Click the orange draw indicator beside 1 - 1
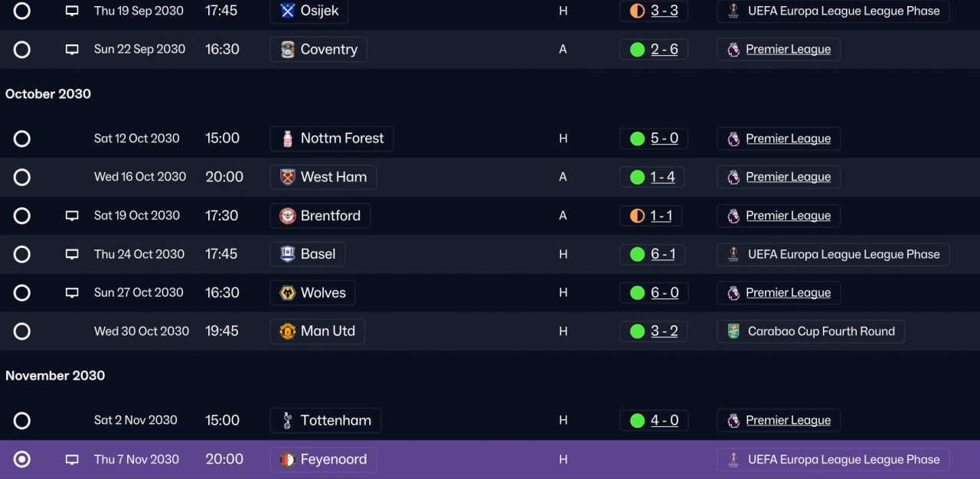 click(x=637, y=216)
